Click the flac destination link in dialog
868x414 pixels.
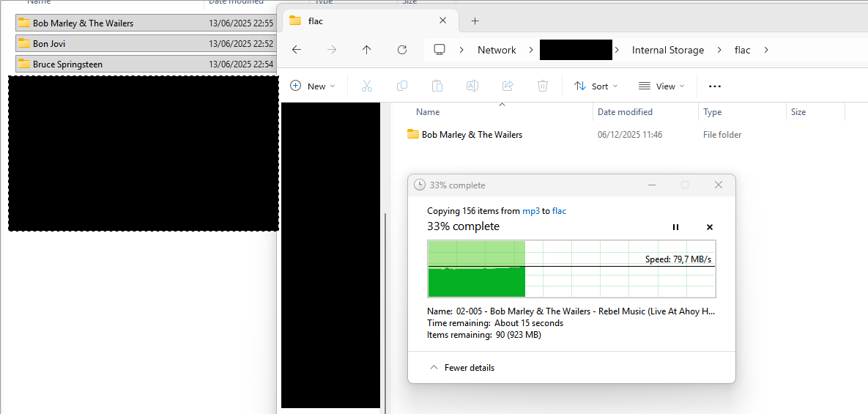click(x=559, y=211)
